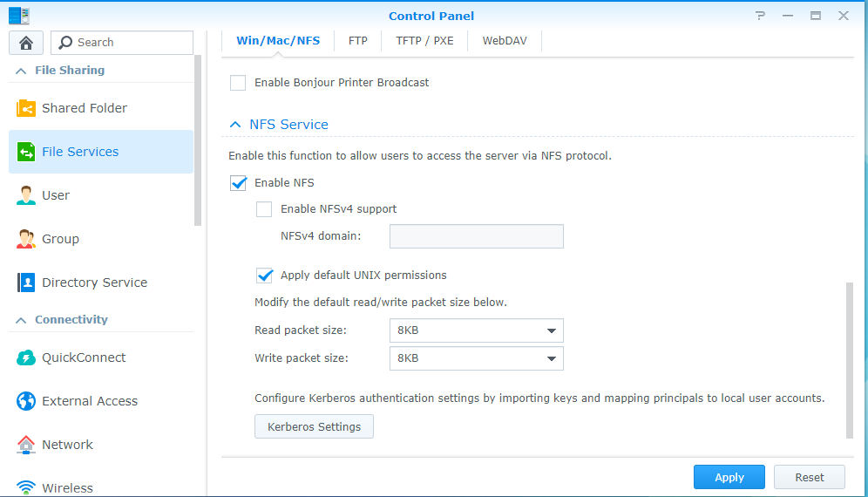Viewport: 868px width, 497px height.
Task: Click the help question mark icon
Action: tap(761, 16)
